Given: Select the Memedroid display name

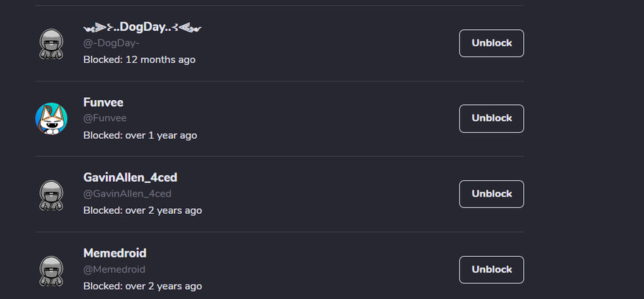Looking at the screenshot, I should point(114,253).
